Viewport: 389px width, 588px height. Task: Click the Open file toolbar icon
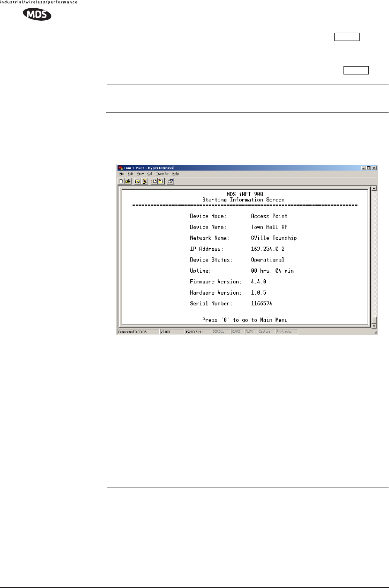click(x=128, y=181)
